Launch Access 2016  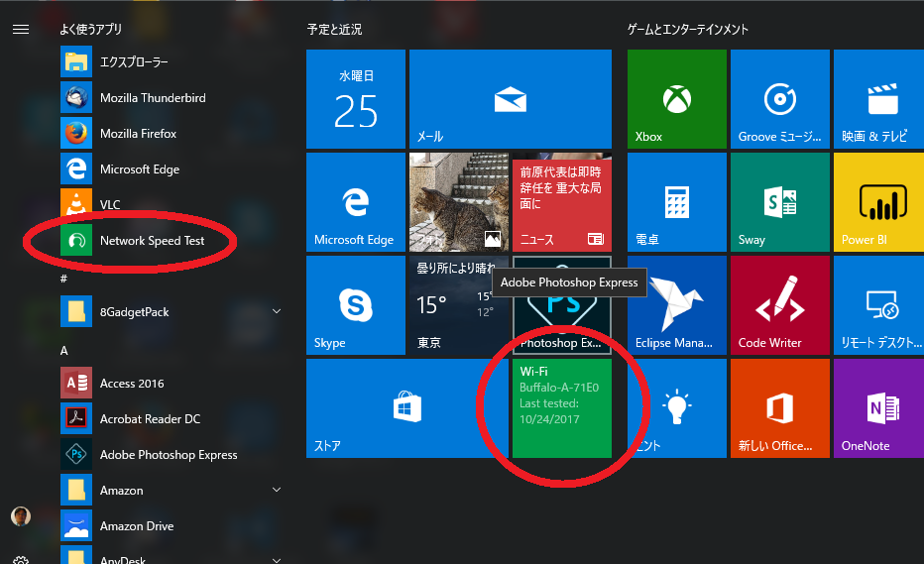point(173,383)
